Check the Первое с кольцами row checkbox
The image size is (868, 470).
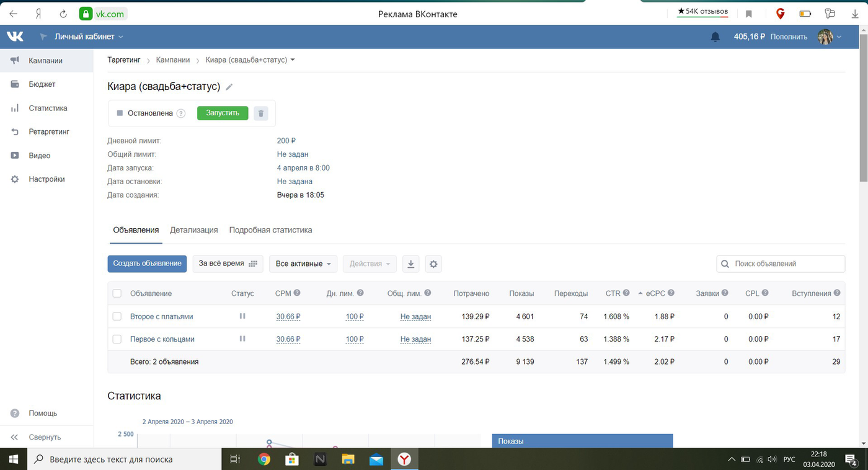tap(117, 339)
